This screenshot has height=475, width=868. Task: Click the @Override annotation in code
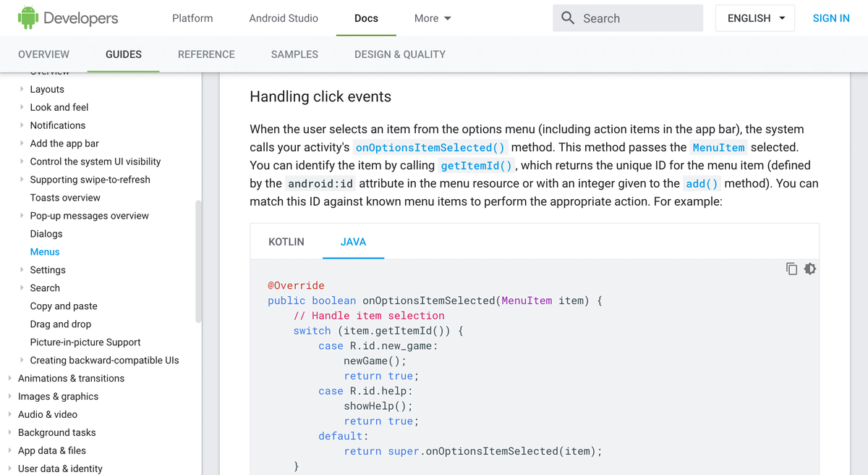[296, 285]
